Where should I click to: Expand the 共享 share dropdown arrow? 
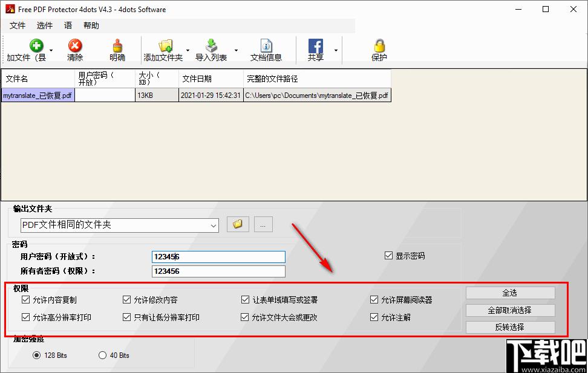tap(336, 50)
